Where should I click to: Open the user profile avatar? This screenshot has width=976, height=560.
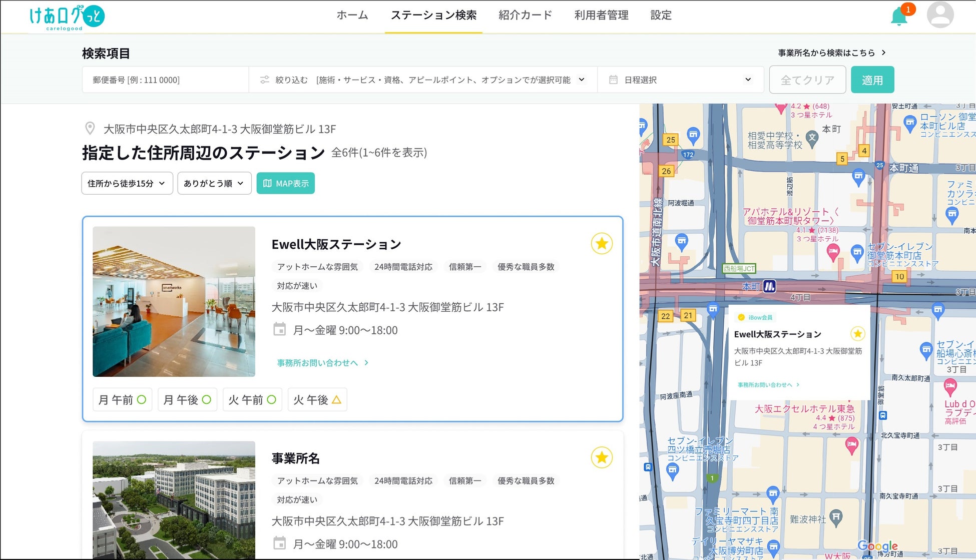940,15
